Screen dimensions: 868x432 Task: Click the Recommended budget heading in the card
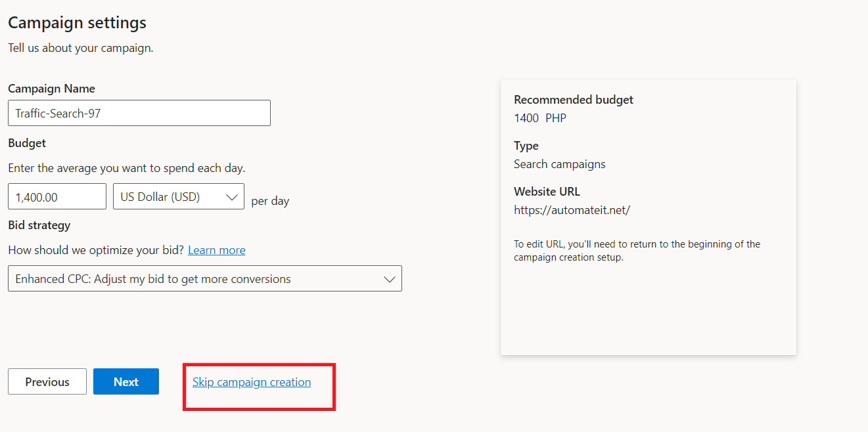coord(573,100)
